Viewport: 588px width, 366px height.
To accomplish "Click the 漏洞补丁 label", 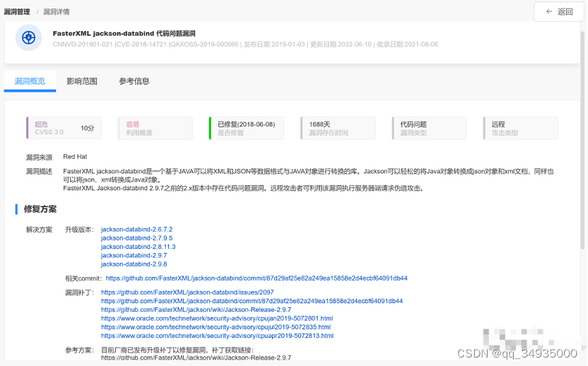I will tap(79, 293).
